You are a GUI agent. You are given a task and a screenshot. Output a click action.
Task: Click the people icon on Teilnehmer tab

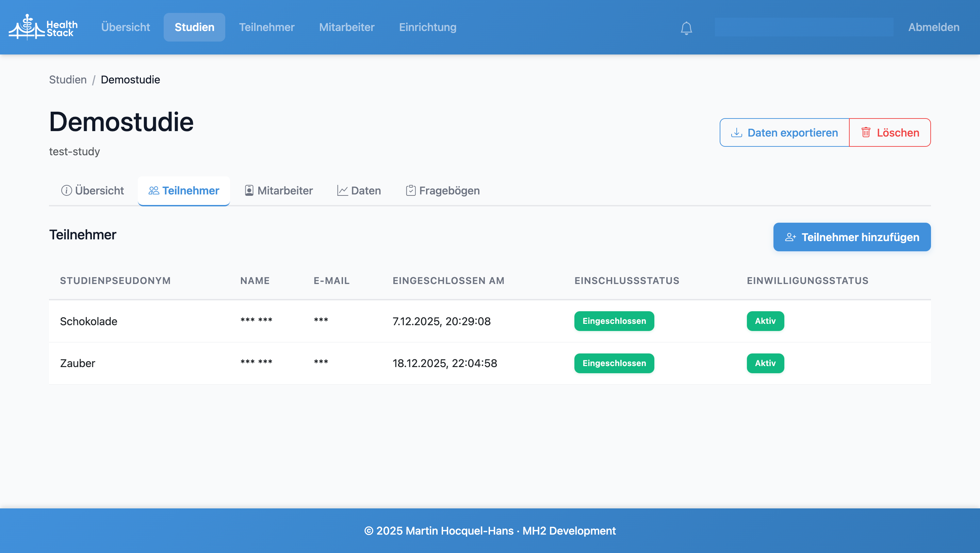pyautogui.click(x=154, y=190)
